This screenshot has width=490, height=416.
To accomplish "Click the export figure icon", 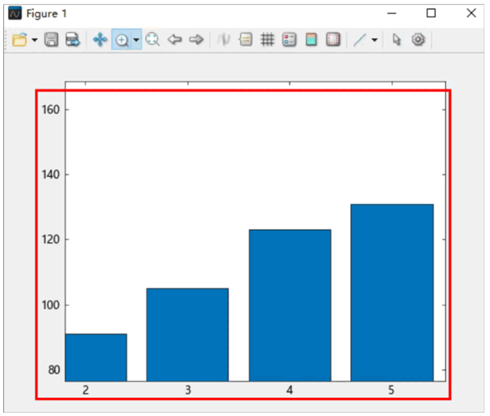I will pyautogui.click(x=73, y=40).
